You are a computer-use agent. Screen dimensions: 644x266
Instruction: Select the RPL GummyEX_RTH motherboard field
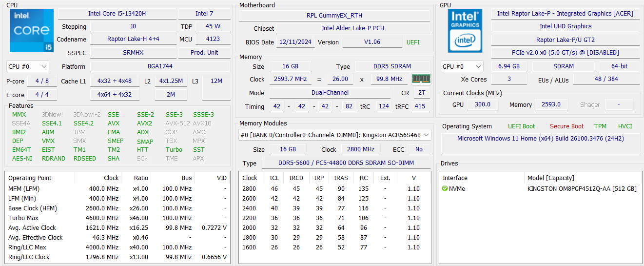pyautogui.click(x=334, y=16)
